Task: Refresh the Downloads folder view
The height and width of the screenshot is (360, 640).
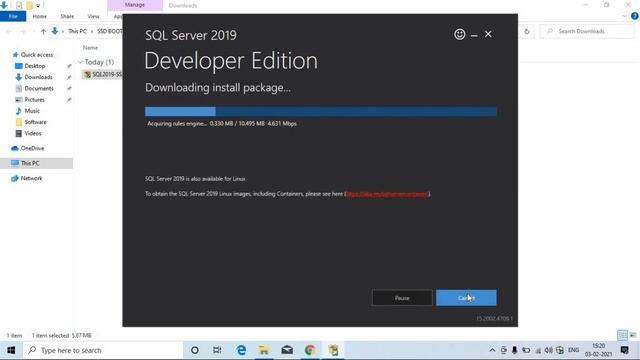Action: point(527,31)
